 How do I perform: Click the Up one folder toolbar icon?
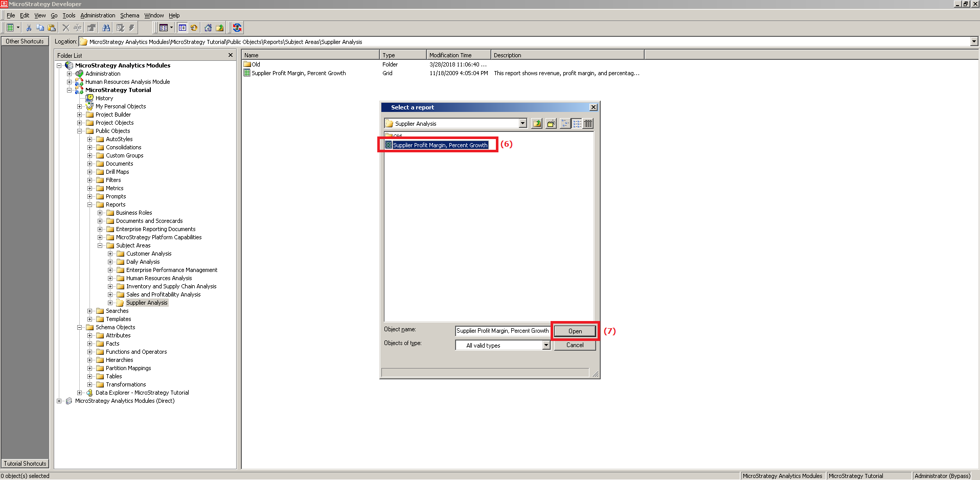click(x=220, y=28)
